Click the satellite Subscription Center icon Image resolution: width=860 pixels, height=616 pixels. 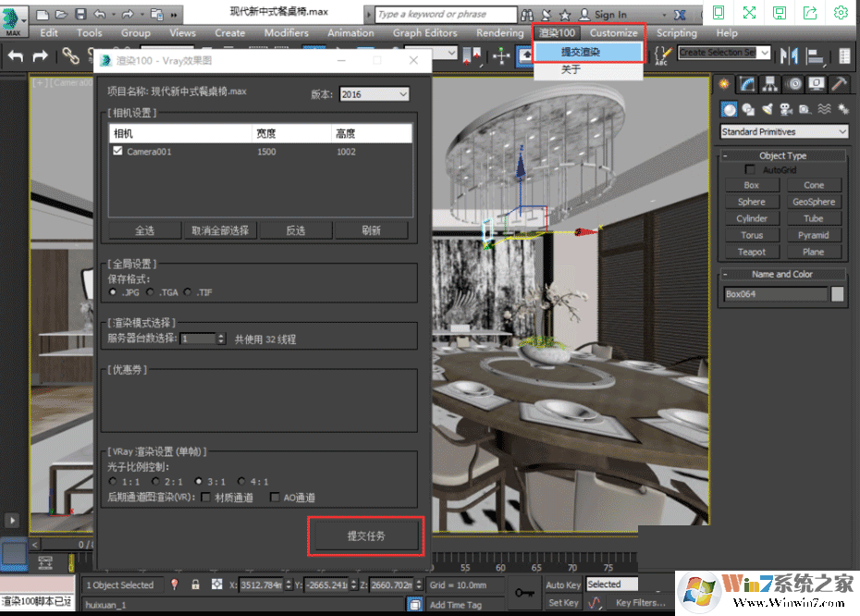(547, 15)
